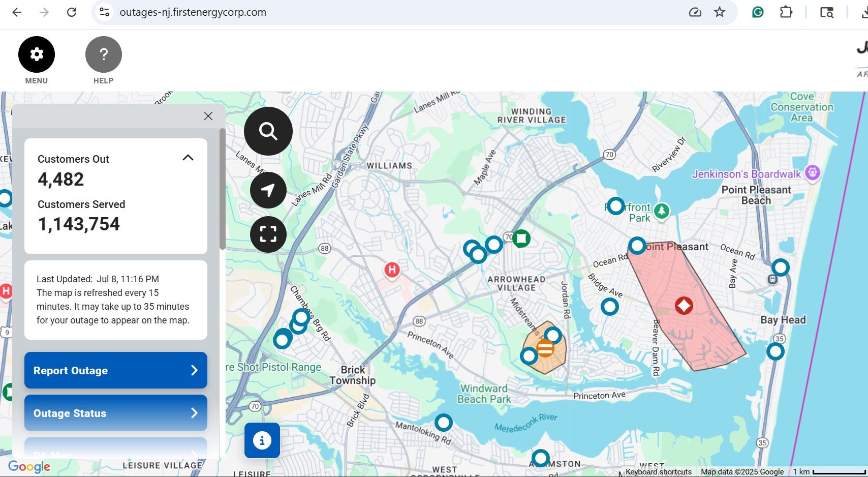Go forward in browser history
The height and width of the screenshot is (477, 868).
click(x=44, y=12)
